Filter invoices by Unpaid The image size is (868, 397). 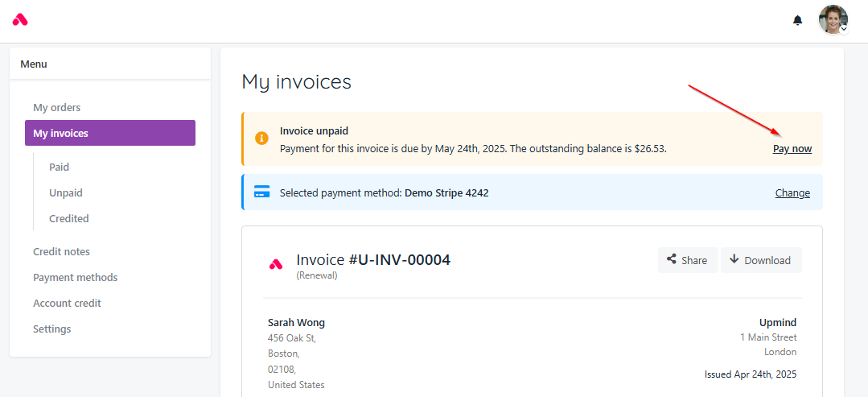point(66,193)
